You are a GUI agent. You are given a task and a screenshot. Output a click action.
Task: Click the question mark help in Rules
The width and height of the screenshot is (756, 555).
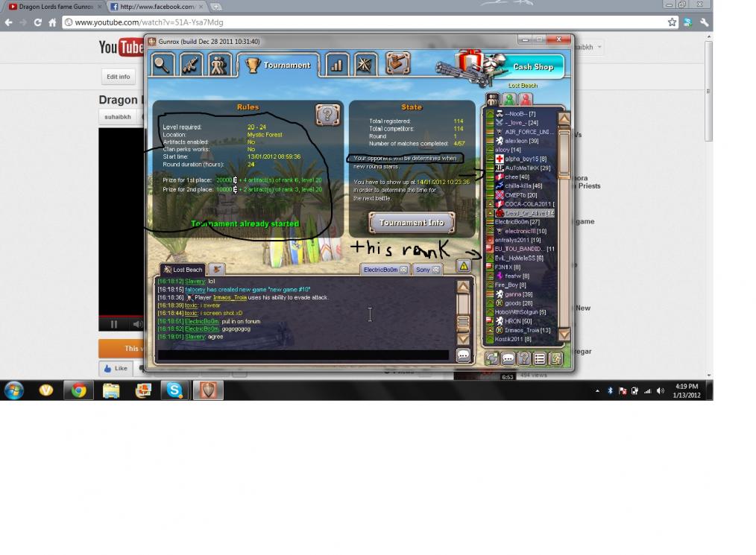(327, 115)
